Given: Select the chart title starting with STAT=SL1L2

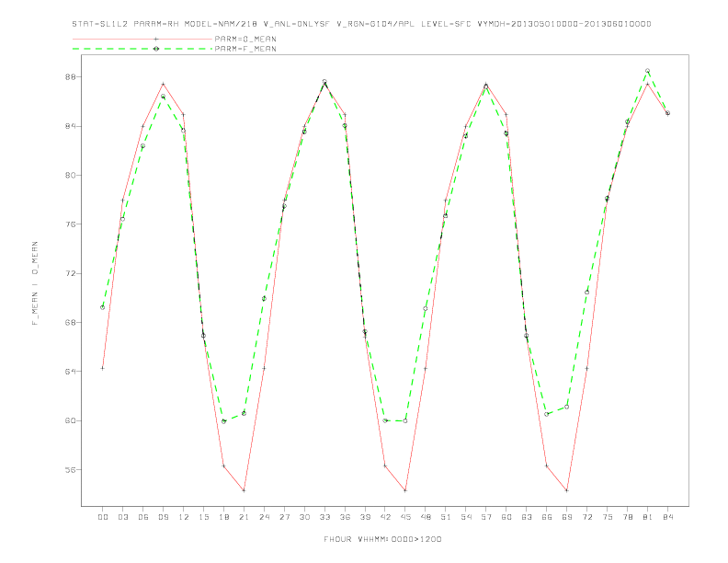Looking at the screenshot, I should click(361, 24).
